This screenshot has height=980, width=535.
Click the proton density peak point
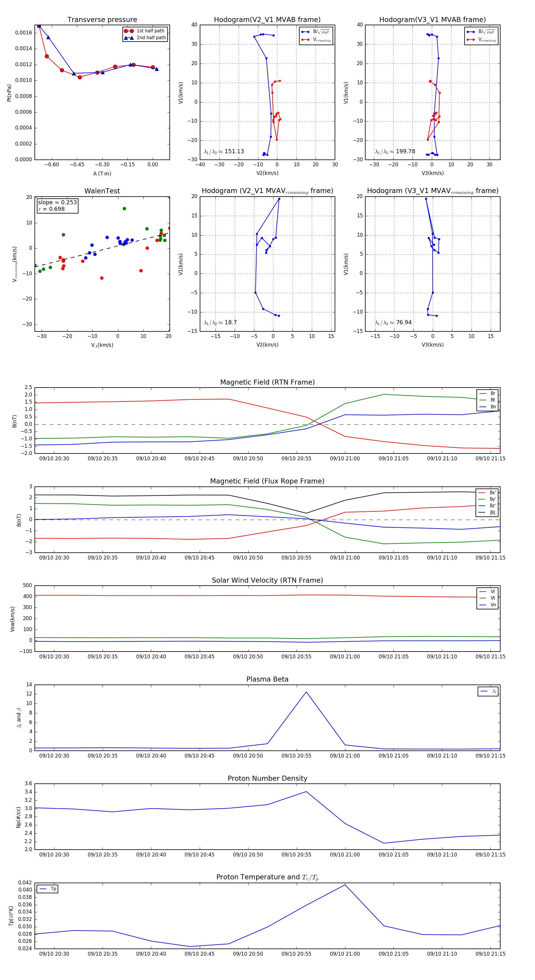[x=306, y=792]
